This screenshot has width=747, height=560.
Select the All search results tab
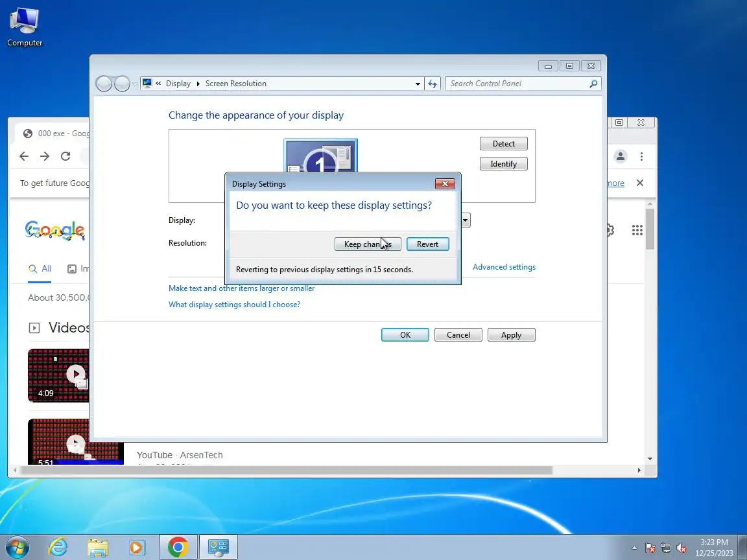[x=40, y=268]
